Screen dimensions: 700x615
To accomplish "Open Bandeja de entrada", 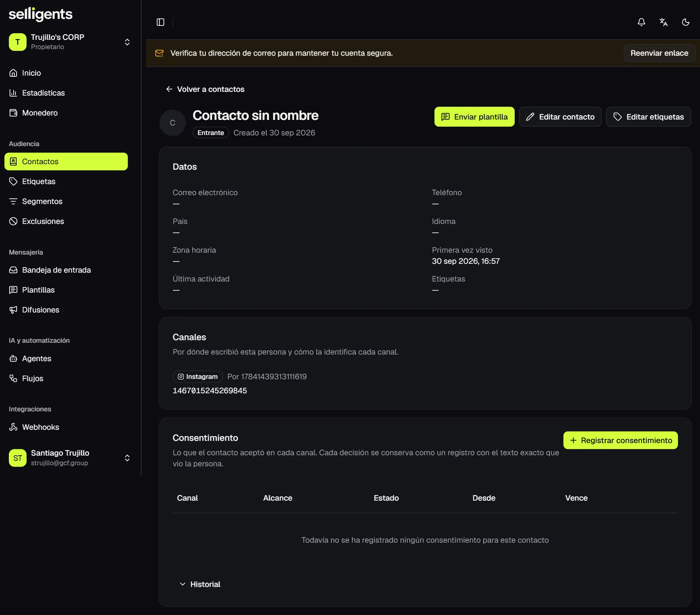I will point(66,270).
